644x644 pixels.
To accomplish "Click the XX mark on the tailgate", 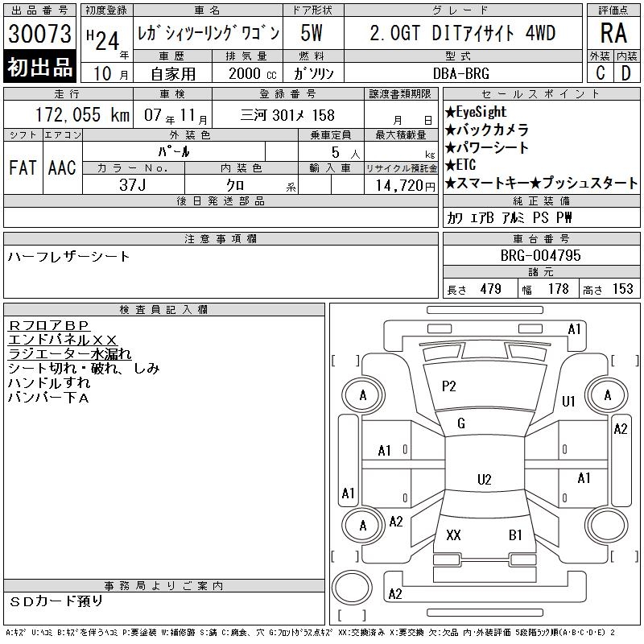I will tap(453, 535).
